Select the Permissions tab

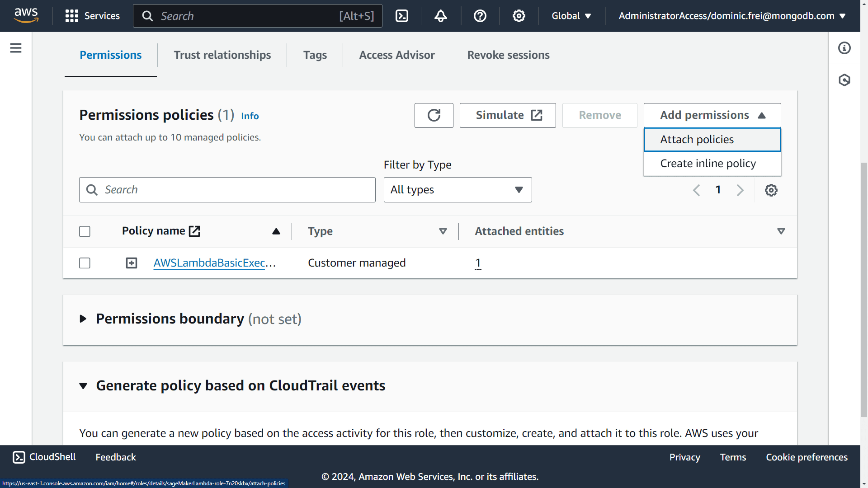(110, 55)
